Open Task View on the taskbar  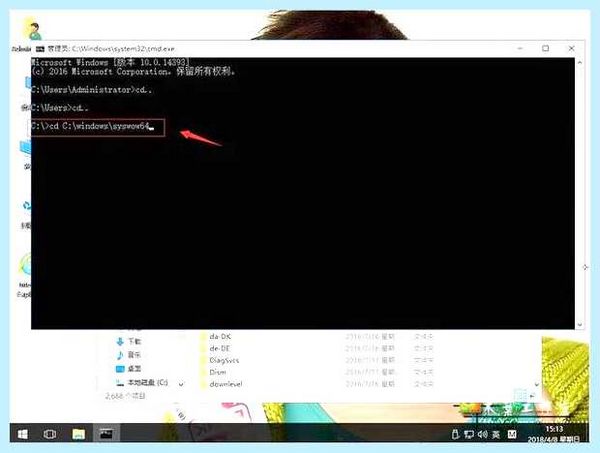click(x=50, y=434)
